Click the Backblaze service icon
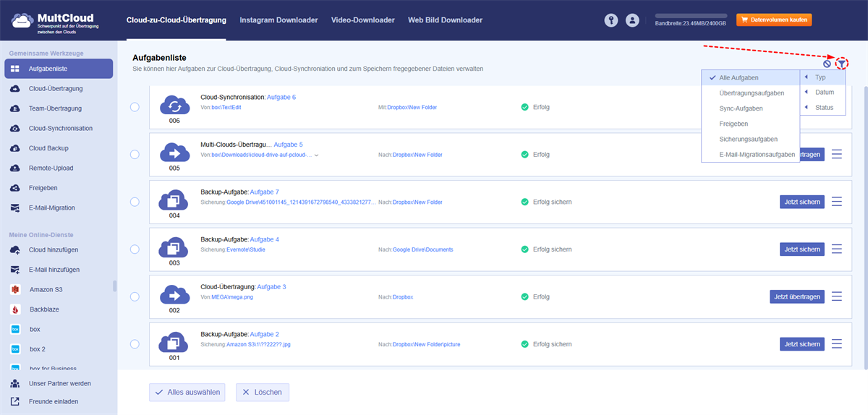This screenshot has width=868, height=415. click(x=15, y=309)
